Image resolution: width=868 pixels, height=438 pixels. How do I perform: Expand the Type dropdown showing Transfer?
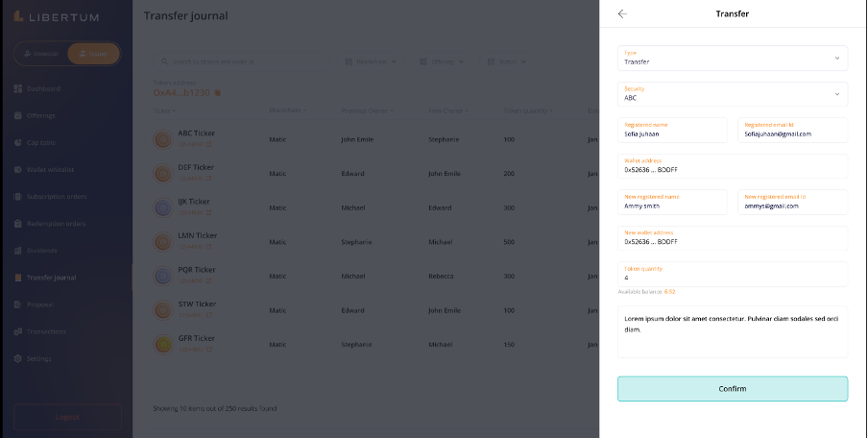point(732,58)
